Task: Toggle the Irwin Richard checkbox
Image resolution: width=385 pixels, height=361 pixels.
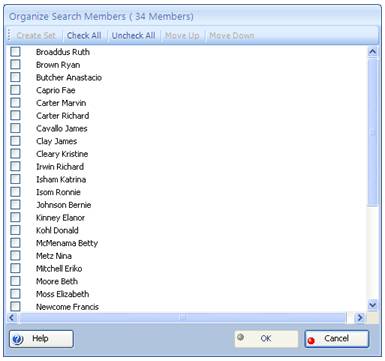Action: pos(15,167)
